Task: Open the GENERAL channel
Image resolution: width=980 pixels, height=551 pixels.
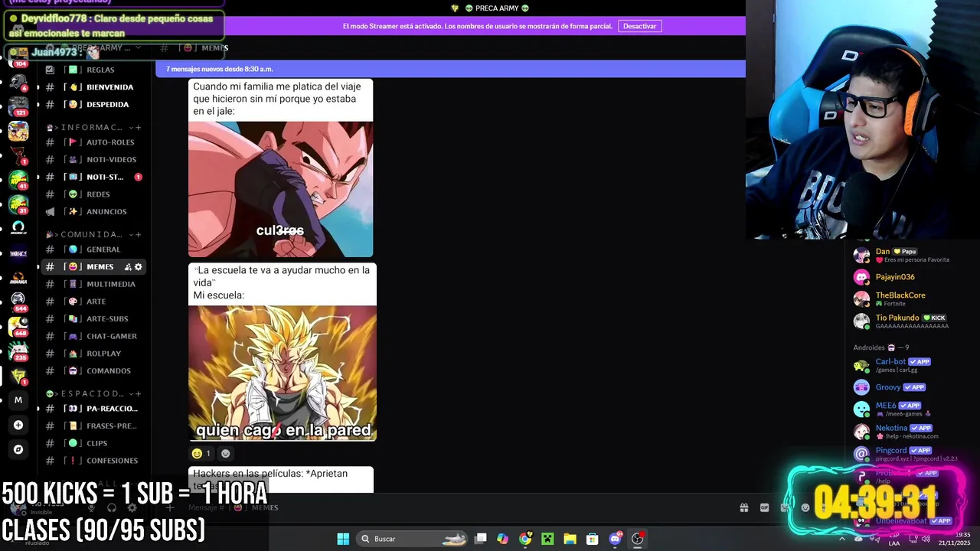Action: 92,249
